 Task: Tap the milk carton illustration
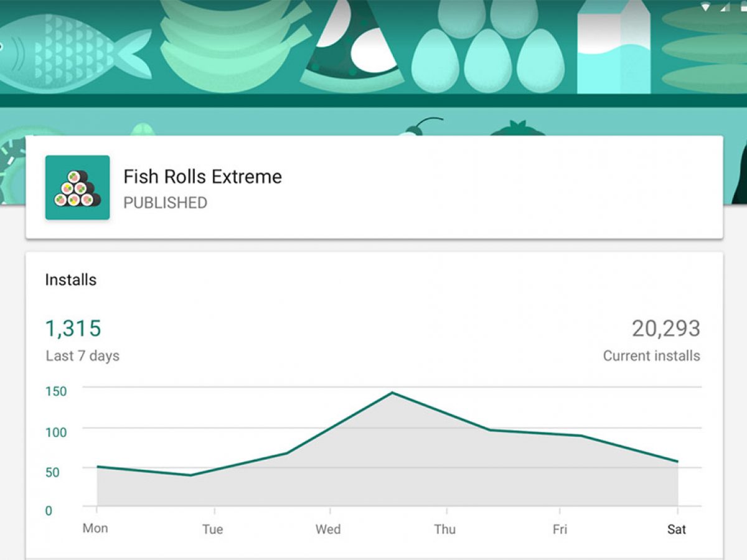click(613, 47)
